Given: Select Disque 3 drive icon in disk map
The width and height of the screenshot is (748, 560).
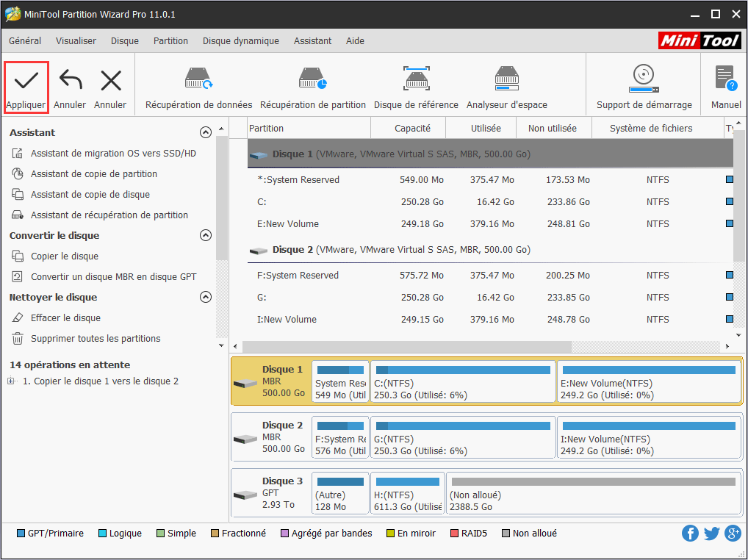Looking at the screenshot, I should (245, 495).
